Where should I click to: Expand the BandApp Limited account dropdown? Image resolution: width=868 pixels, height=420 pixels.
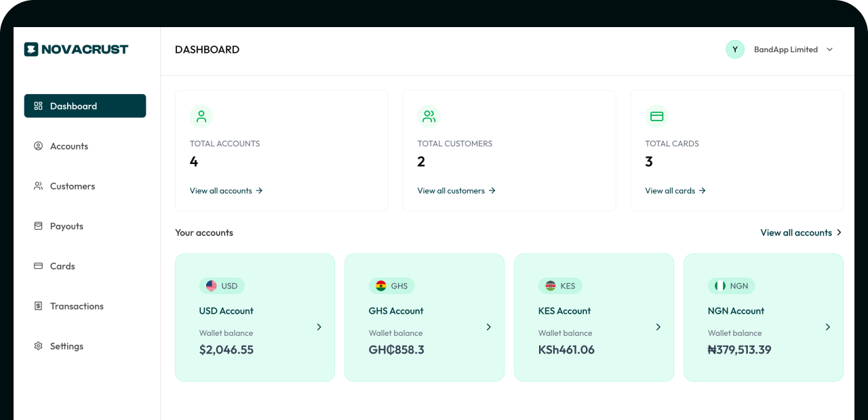click(x=829, y=49)
